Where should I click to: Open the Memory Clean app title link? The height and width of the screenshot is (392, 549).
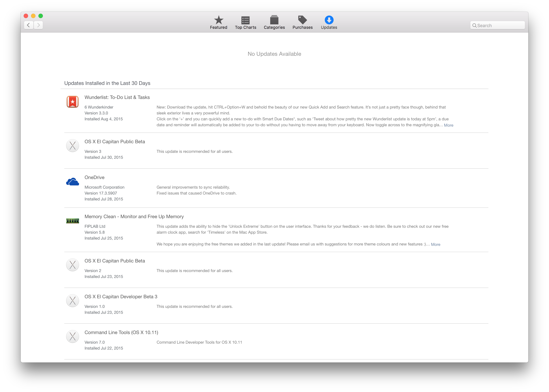click(x=134, y=216)
